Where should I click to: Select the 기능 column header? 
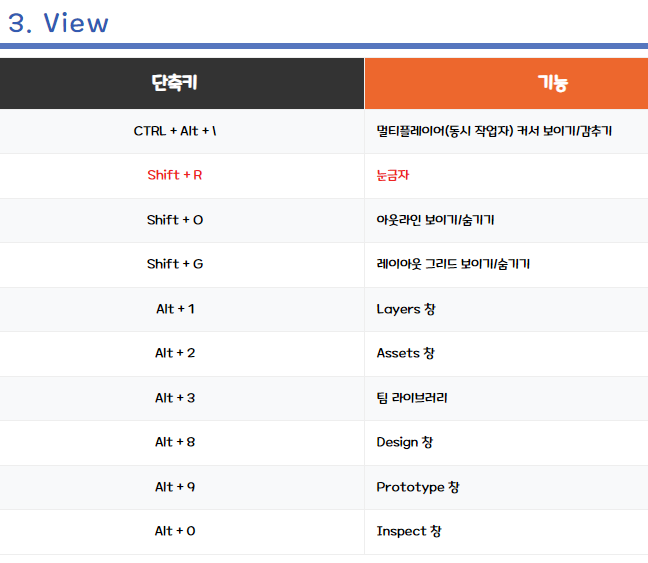pyautogui.click(x=506, y=83)
